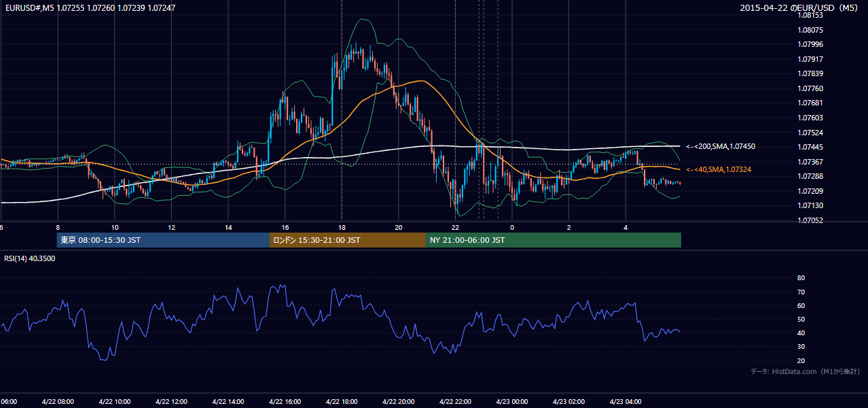868x408 pixels.
Task: Click the 200 SMA 1.07450 label
Action: click(x=721, y=146)
